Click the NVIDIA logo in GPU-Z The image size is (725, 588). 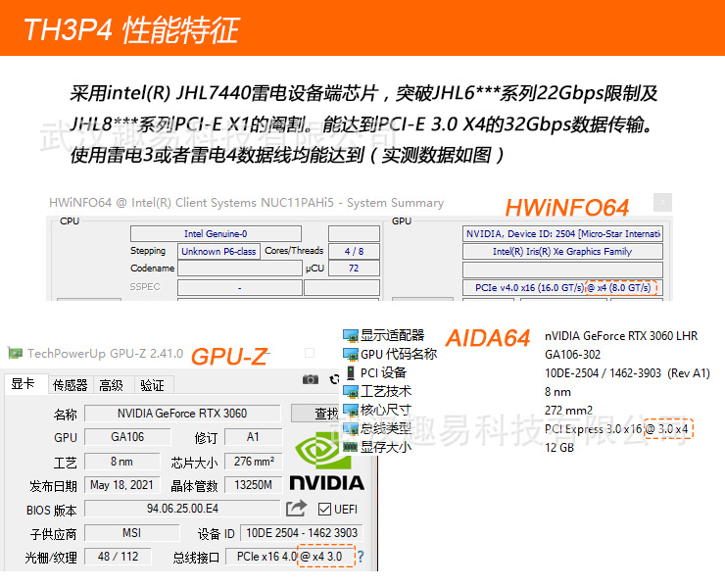click(326, 462)
